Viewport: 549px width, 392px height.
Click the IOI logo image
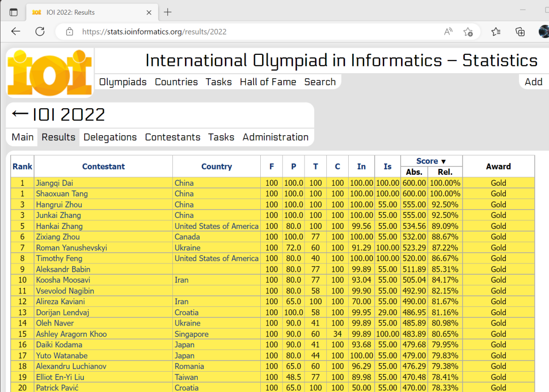(x=50, y=73)
